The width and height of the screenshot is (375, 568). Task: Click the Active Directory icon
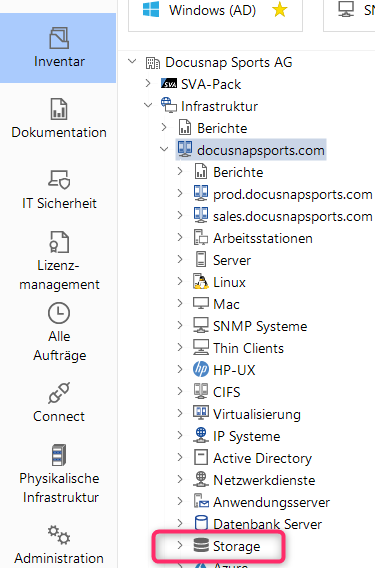coord(201,457)
